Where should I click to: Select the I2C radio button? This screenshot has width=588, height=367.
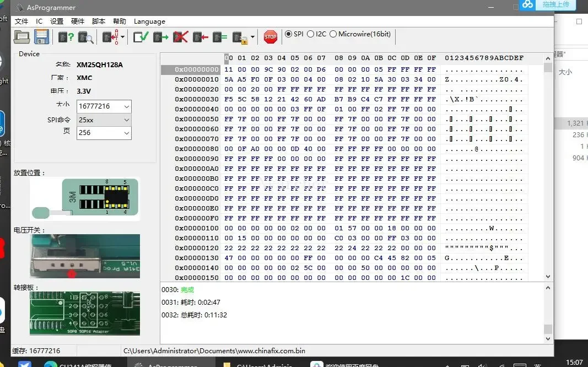(x=311, y=34)
